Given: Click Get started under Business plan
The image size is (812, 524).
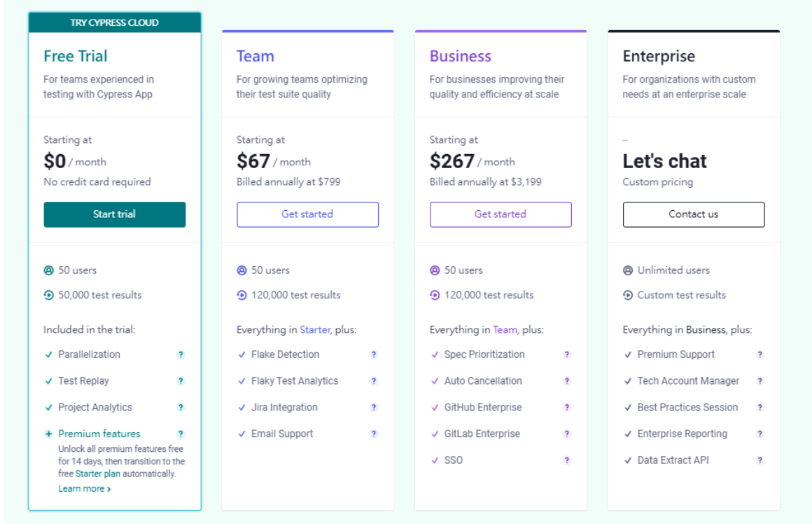Looking at the screenshot, I should pyautogui.click(x=500, y=214).
